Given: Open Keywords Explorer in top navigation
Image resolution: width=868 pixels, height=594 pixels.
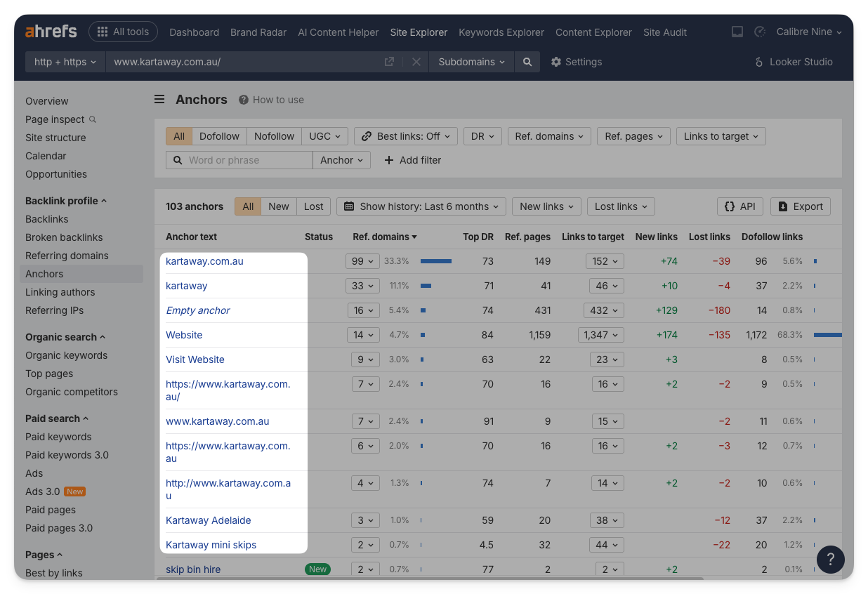Looking at the screenshot, I should point(501,32).
